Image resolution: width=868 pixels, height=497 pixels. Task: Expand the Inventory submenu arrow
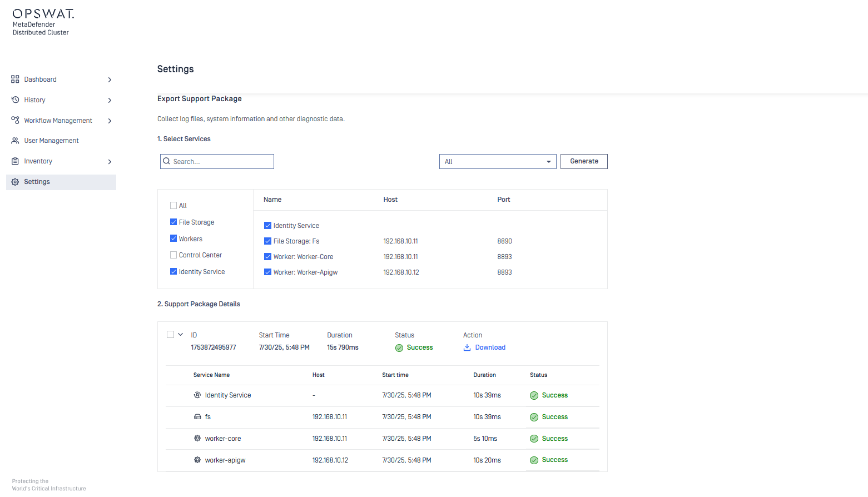(110, 162)
